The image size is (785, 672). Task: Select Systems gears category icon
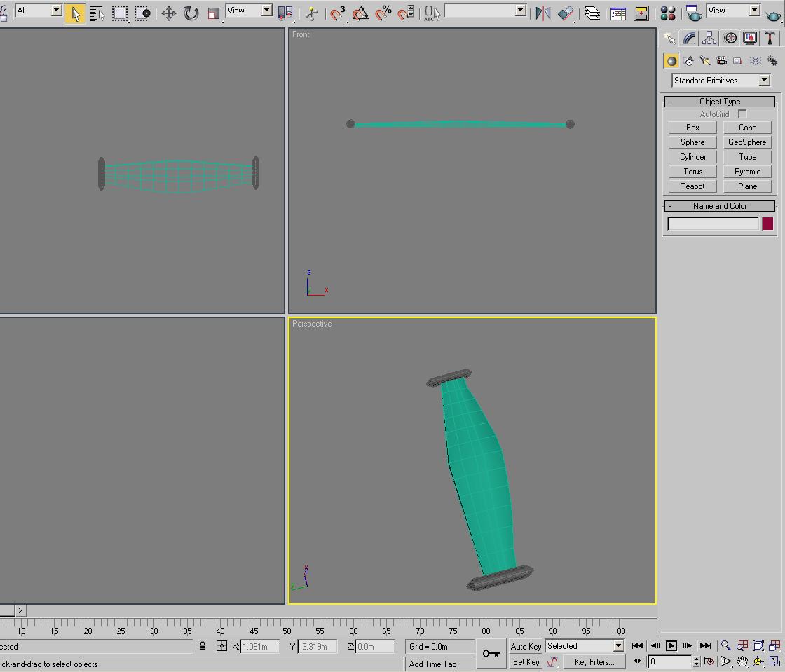click(772, 61)
